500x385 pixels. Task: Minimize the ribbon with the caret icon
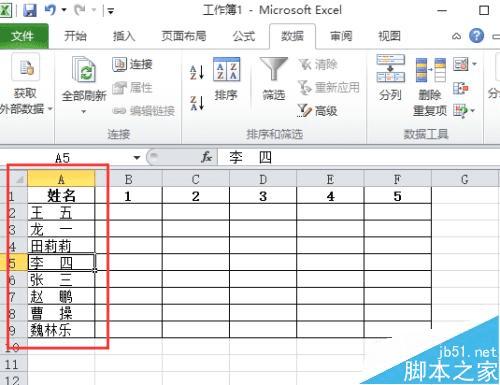(x=456, y=36)
